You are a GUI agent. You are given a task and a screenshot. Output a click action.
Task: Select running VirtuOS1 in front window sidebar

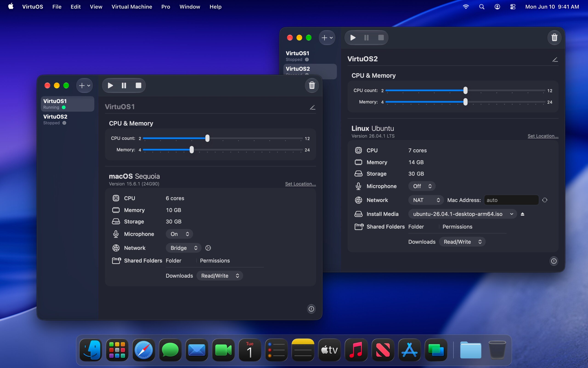pyautogui.click(x=68, y=104)
